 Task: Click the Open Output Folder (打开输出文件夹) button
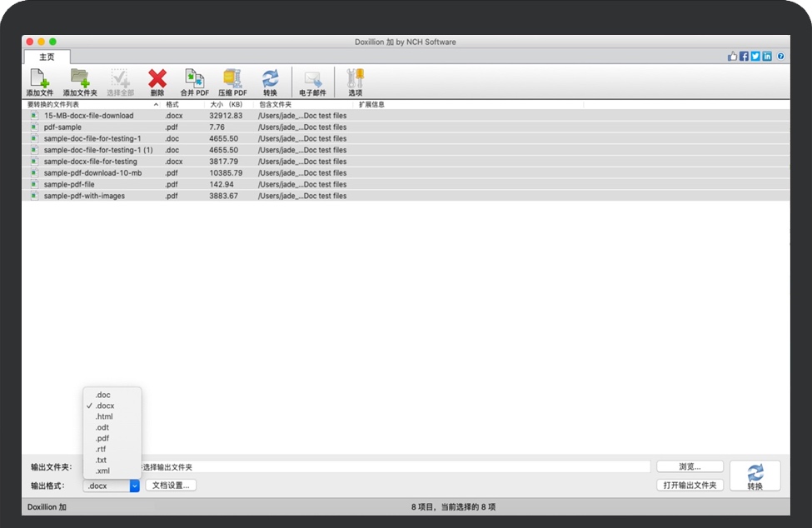point(690,486)
